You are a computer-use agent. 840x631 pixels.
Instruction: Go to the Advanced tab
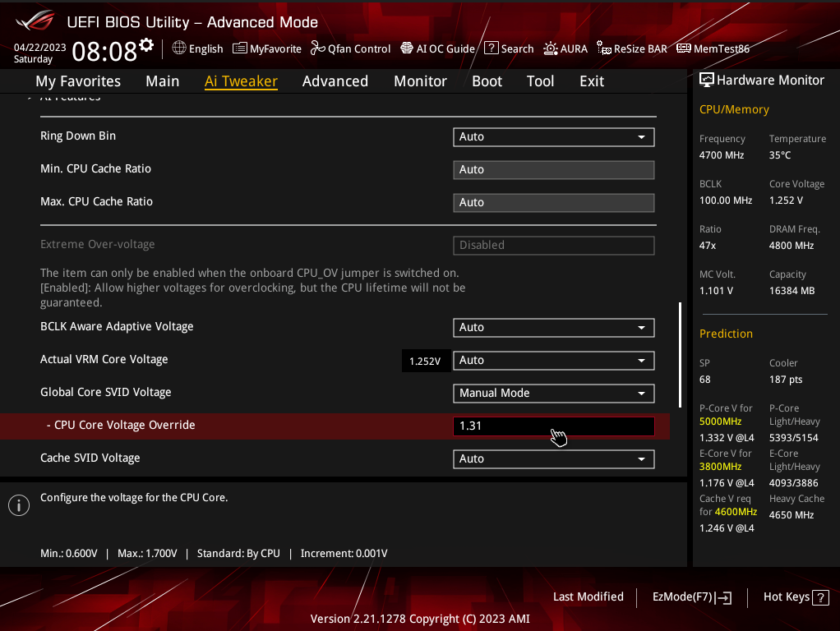335,81
